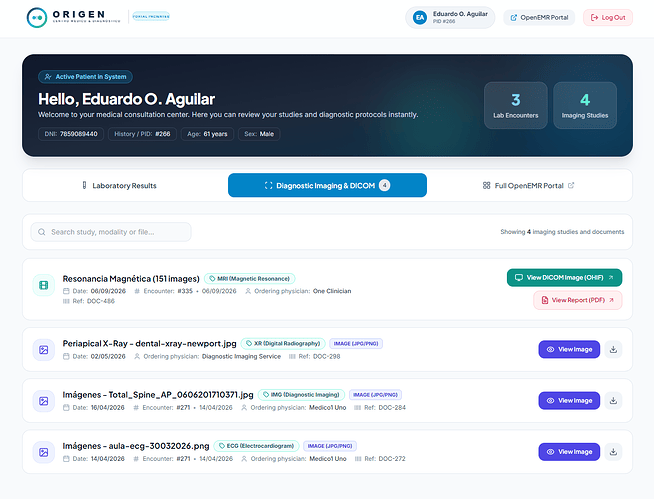Click ordering physician Diagnostic Imaging Service

click(x=241, y=356)
